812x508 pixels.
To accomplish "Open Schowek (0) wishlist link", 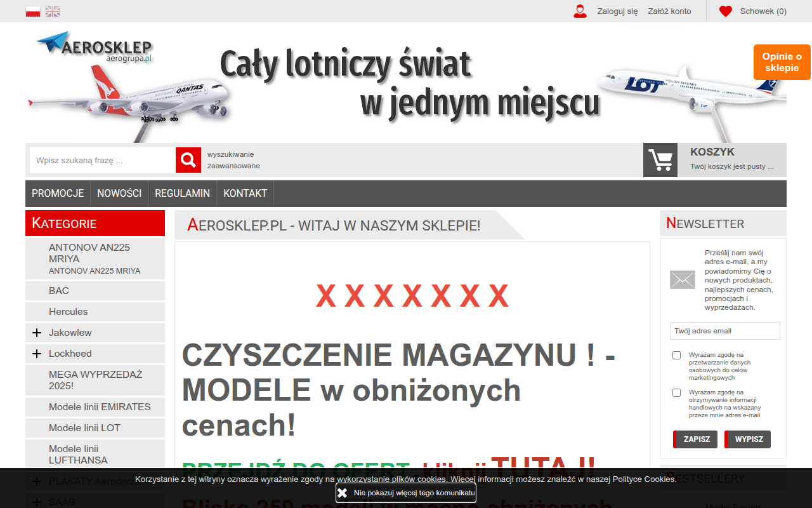I will (x=763, y=11).
